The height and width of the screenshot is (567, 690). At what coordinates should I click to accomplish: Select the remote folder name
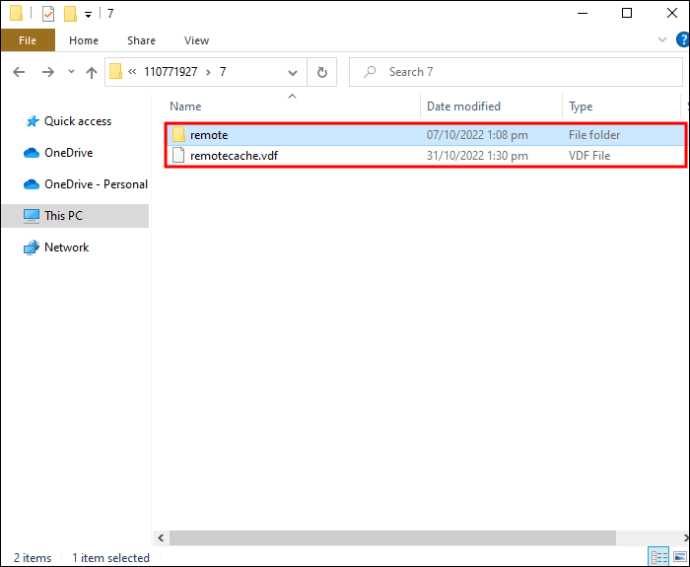coord(209,135)
